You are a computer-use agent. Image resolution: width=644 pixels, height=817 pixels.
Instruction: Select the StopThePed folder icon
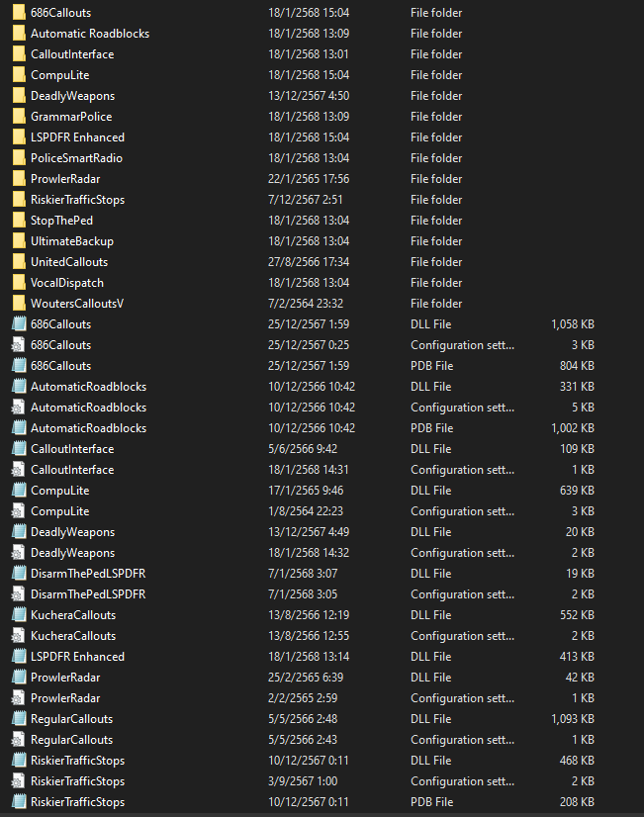pyautogui.click(x=19, y=221)
